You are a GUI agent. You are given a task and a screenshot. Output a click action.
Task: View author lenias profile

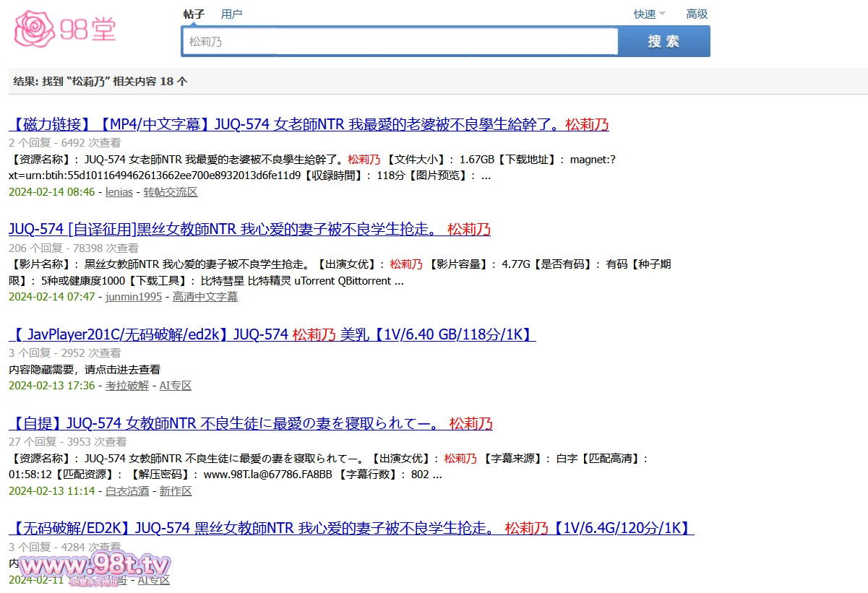119,192
